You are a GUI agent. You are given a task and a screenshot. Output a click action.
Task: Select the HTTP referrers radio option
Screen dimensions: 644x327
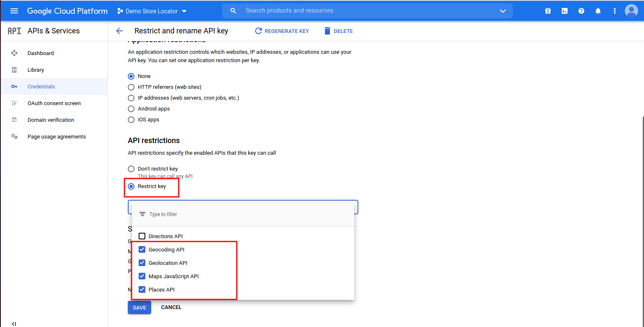click(131, 87)
